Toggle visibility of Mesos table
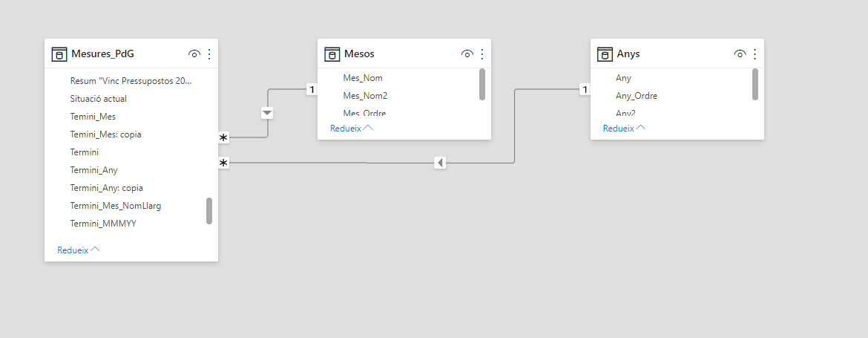Screen dimensions: 868x338 pyautogui.click(x=467, y=53)
